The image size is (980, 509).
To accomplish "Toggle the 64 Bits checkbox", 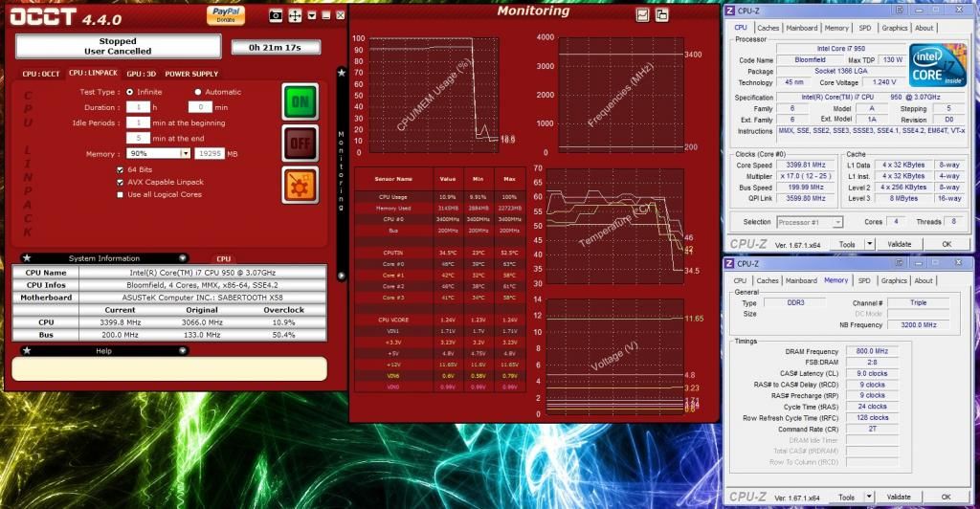I will pos(120,170).
